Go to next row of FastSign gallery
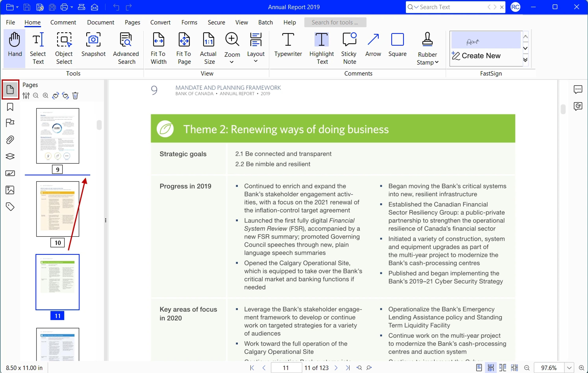 tap(525, 48)
